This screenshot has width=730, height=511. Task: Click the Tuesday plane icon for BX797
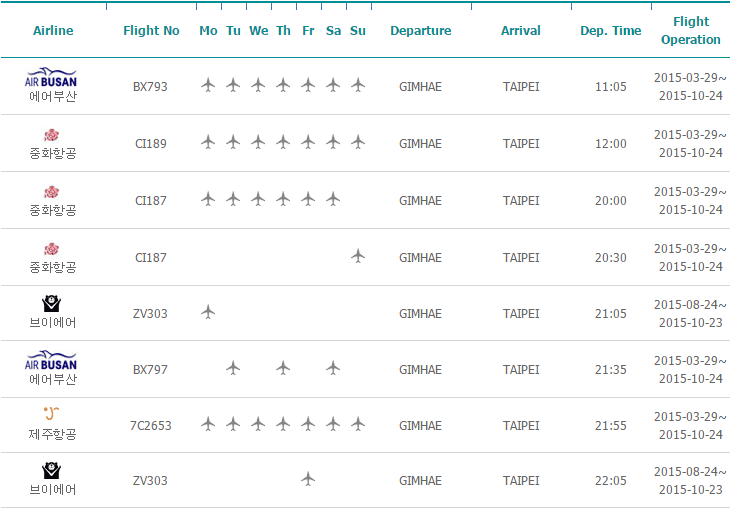(x=233, y=369)
